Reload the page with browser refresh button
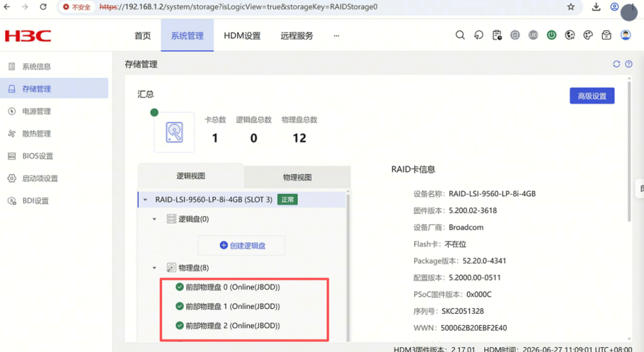 [x=43, y=7]
